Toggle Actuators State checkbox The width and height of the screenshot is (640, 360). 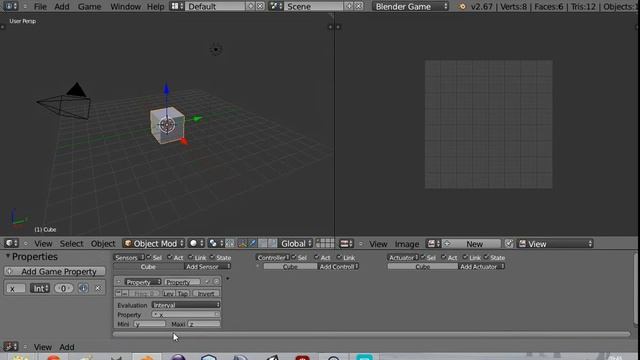[x=486, y=257]
